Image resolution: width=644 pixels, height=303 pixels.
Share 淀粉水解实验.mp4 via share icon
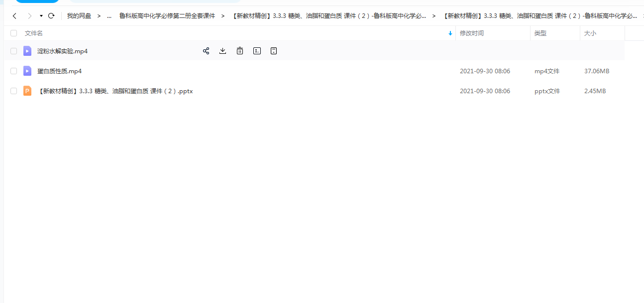tap(206, 51)
